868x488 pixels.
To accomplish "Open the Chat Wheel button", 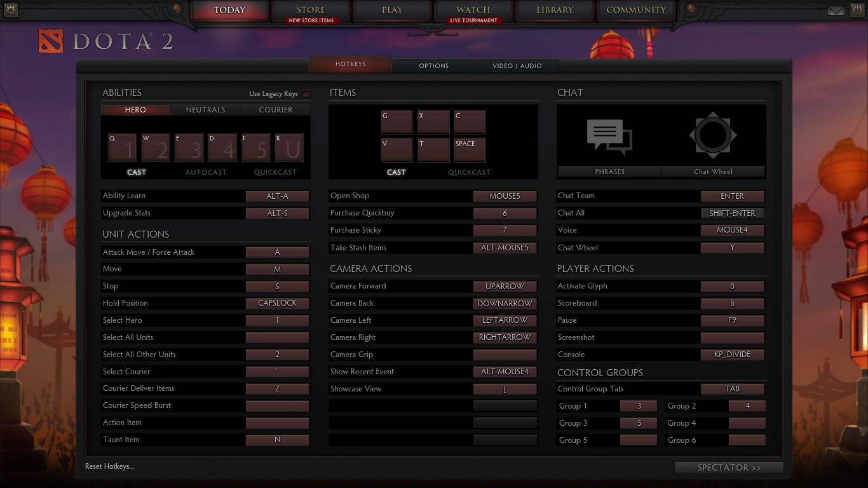I will [x=714, y=172].
